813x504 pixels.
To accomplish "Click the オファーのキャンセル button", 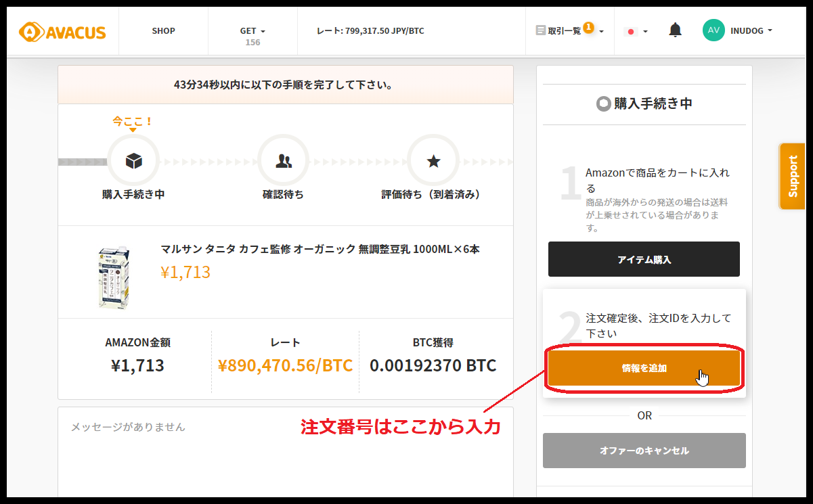I will click(644, 451).
